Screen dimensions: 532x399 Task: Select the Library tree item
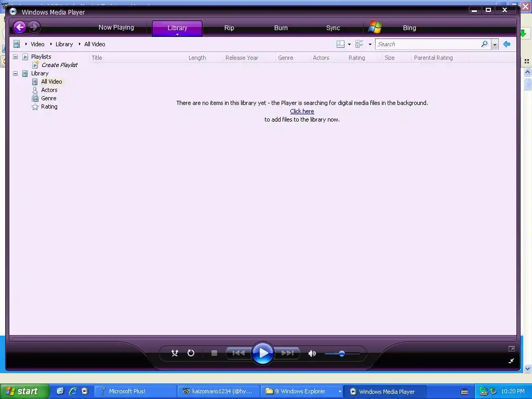(x=39, y=73)
